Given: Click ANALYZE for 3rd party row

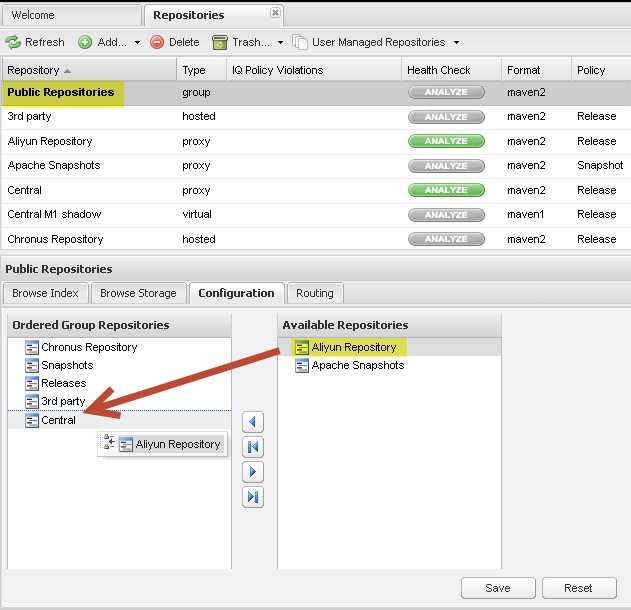Looking at the screenshot, I should (446, 117).
